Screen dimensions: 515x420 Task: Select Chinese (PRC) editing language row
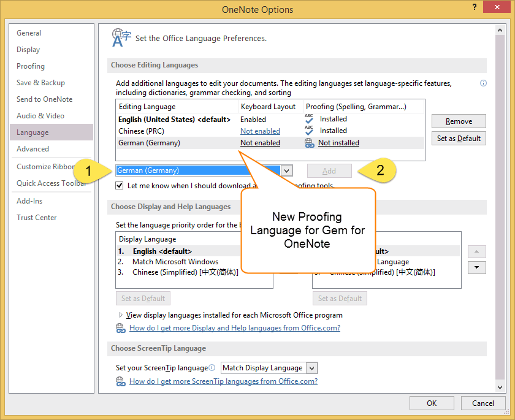[270, 131]
